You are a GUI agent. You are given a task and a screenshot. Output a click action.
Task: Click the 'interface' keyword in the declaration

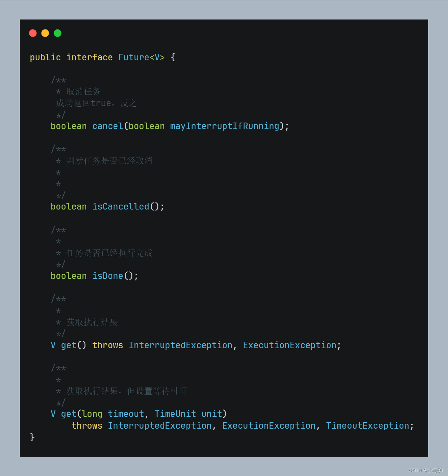click(x=89, y=57)
